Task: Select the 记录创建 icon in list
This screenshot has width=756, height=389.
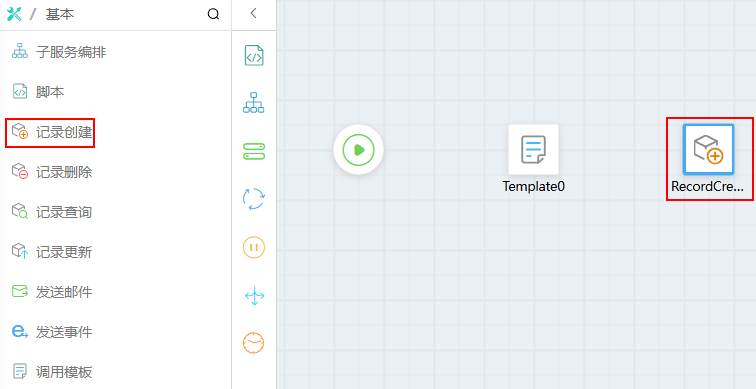Action: 20,132
